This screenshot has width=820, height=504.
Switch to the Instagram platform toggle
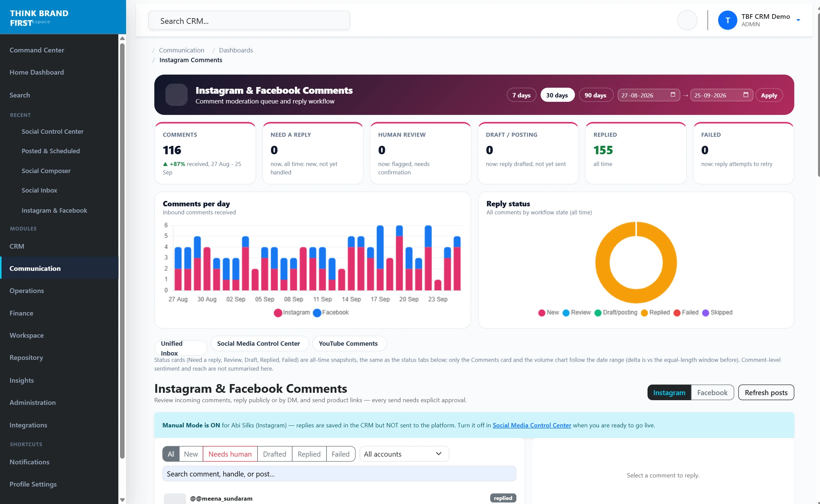point(669,392)
